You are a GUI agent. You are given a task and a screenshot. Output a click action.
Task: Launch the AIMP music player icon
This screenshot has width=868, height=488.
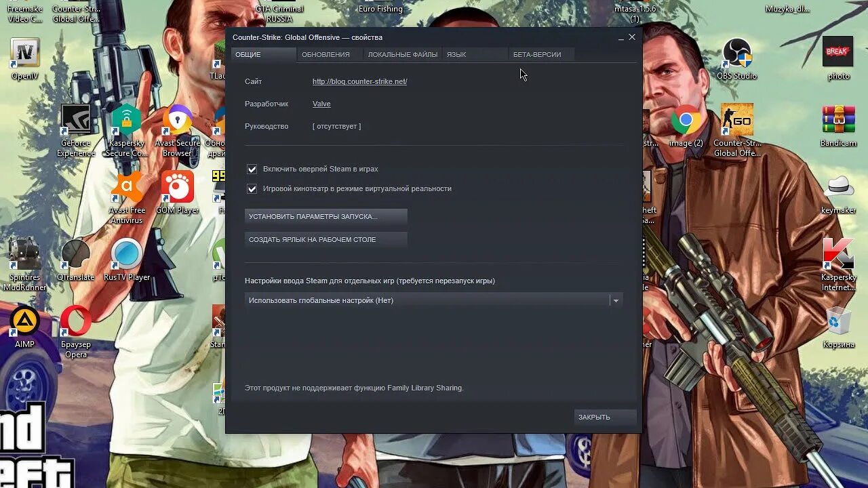coord(25,326)
